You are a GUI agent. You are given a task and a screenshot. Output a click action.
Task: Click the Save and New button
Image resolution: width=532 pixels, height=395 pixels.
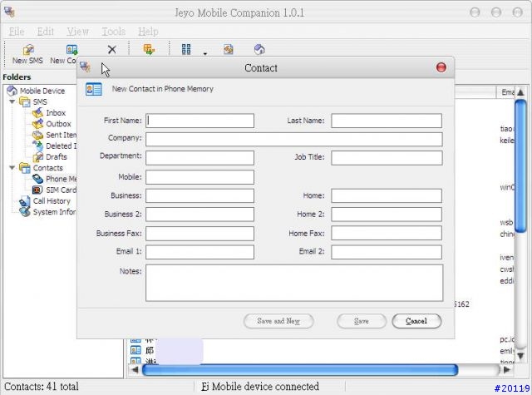(x=278, y=321)
